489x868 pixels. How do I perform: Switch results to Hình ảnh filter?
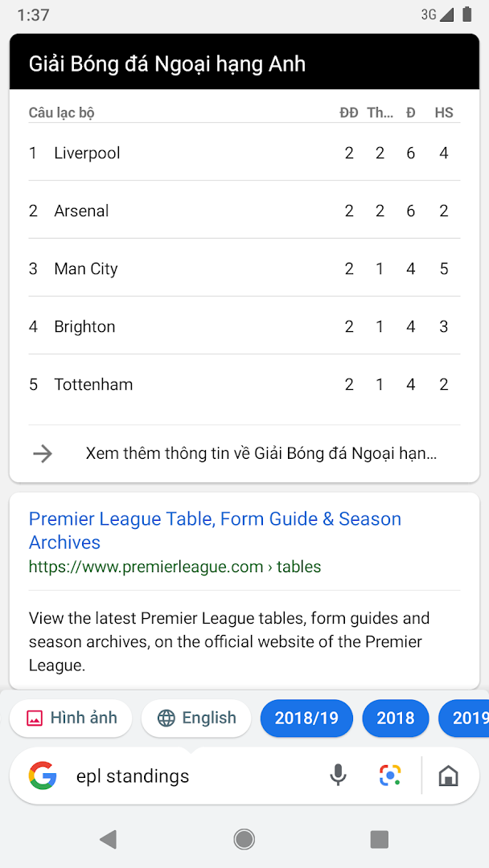(71, 718)
